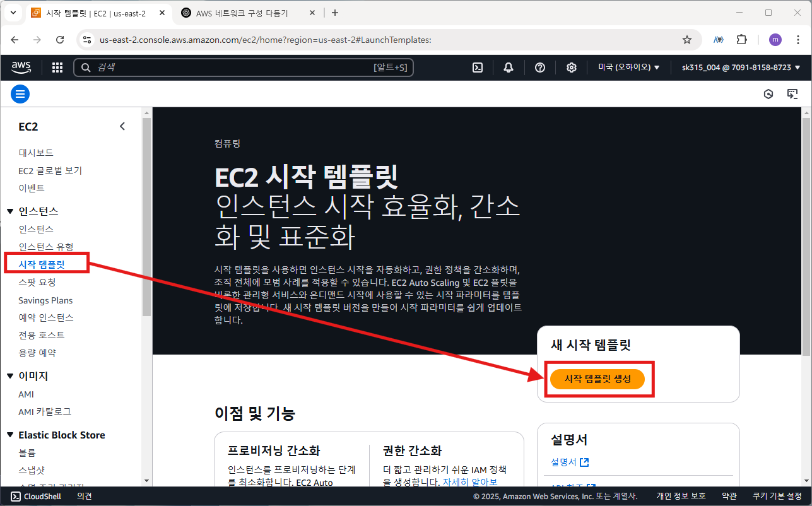This screenshot has height=506, width=812.
Task: Focus the AWS 검색 search box
Action: pyautogui.click(x=244, y=68)
